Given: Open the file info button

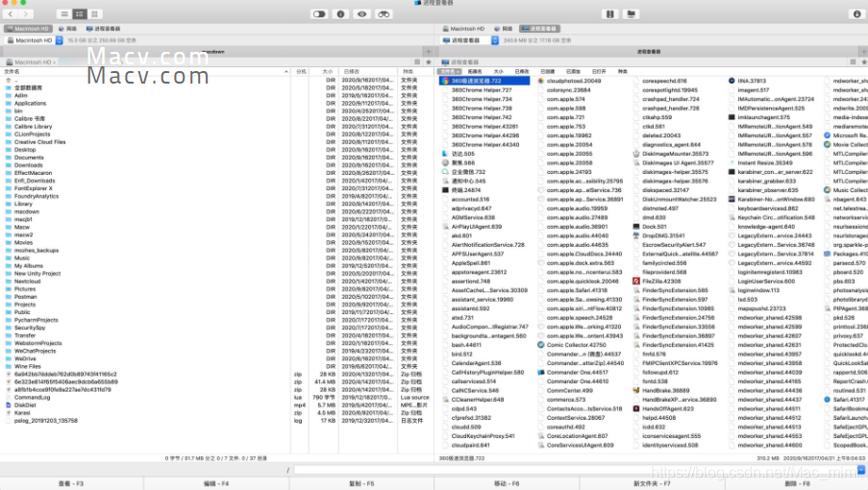Looking at the screenshot, I should (340, 13).
